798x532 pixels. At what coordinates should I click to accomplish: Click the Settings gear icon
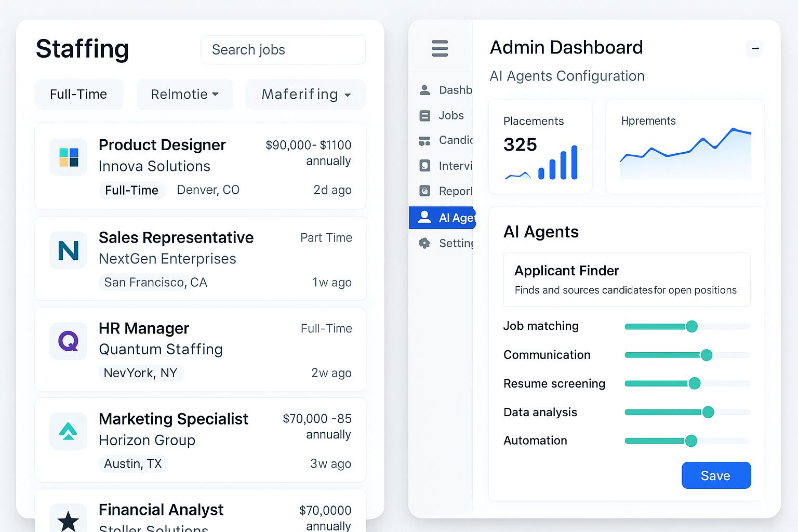tap(424, 243)
